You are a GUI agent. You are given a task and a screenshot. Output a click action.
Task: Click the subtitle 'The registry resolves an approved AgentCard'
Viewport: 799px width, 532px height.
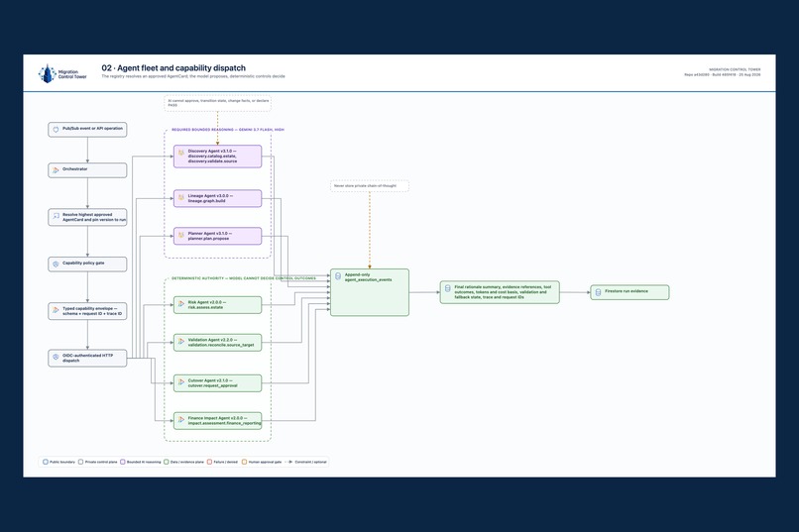[193, 76]
